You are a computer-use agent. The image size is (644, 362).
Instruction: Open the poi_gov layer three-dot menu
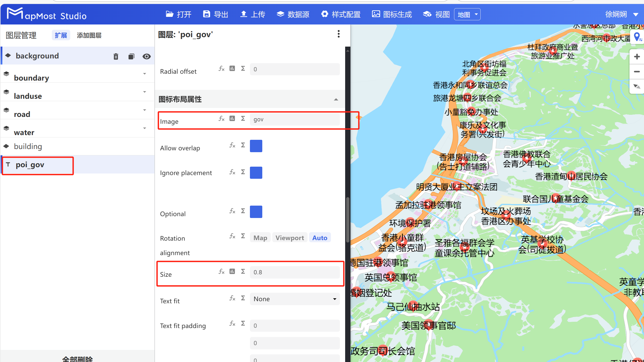[338, 34]
